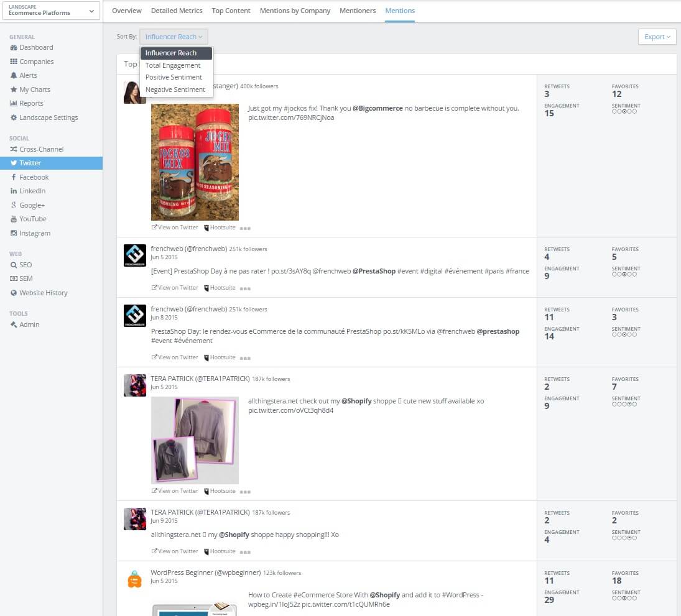Open @Bigcommerce mention link in tweet
The width and height of the screenshot is (681, 616).
point(378,108)
